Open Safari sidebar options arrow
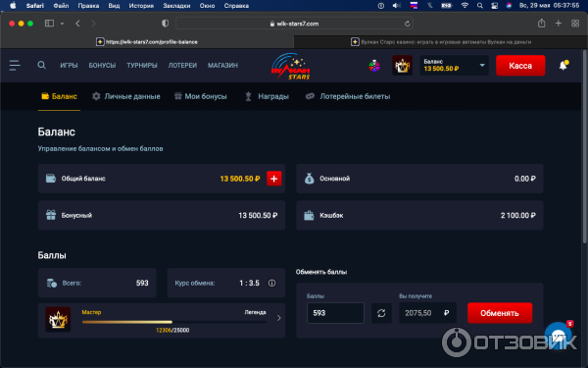 pos(63,24)
